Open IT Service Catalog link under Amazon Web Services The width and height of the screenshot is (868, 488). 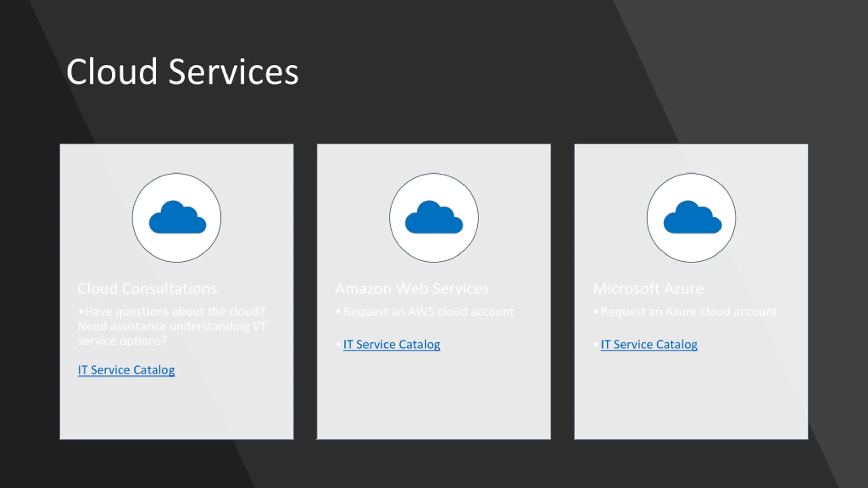(x=392, y=344)
